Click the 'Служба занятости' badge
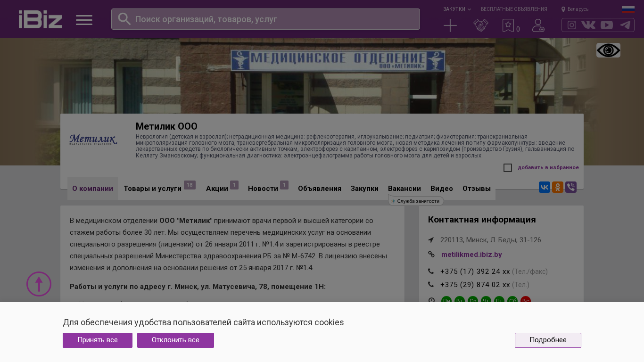This screenshot has height=362, width=644. 416,201
